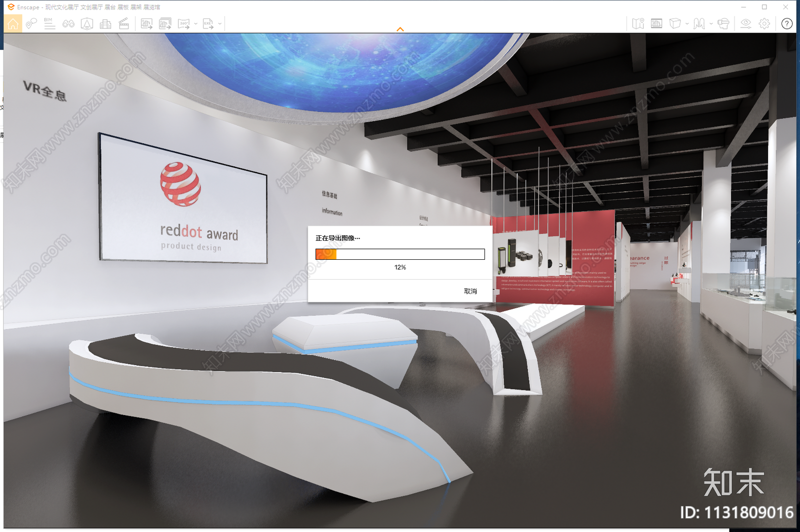Minimize the Enscape window
The width and height of the screenshot is (800, 532).
point(743,7)
